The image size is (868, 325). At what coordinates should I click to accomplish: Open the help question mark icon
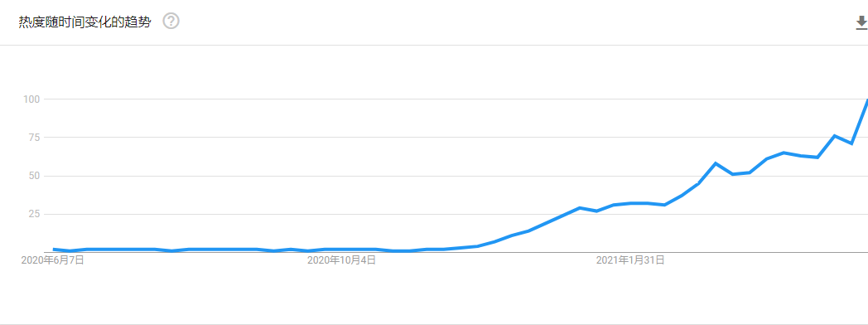point(171,22)
